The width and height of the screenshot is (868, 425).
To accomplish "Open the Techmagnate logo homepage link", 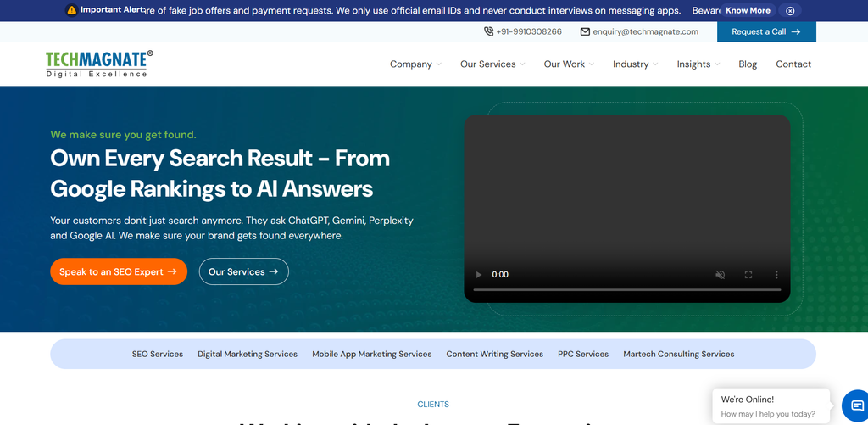I will click(x=100, y=64).
